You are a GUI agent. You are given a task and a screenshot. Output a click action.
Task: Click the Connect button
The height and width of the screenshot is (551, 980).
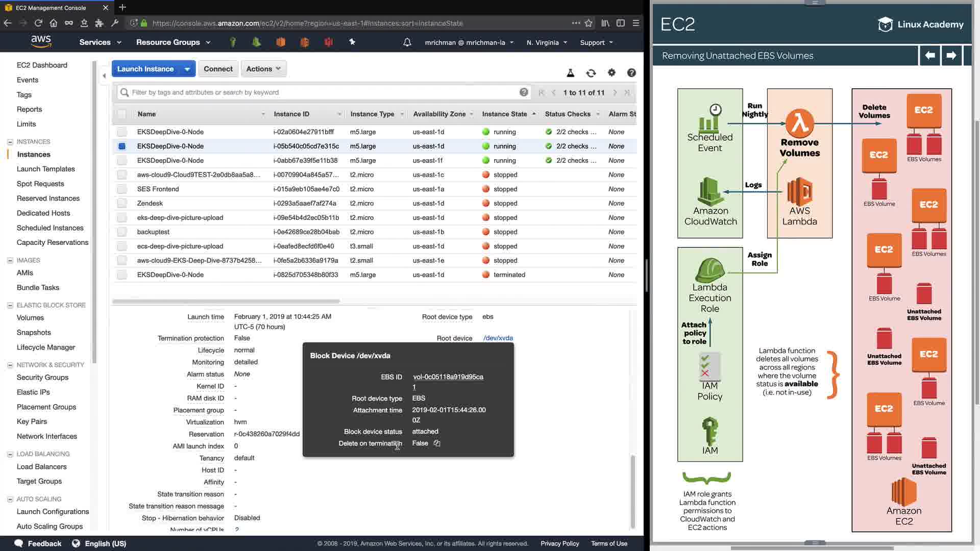pyautogui.click(x=218, y=69)
